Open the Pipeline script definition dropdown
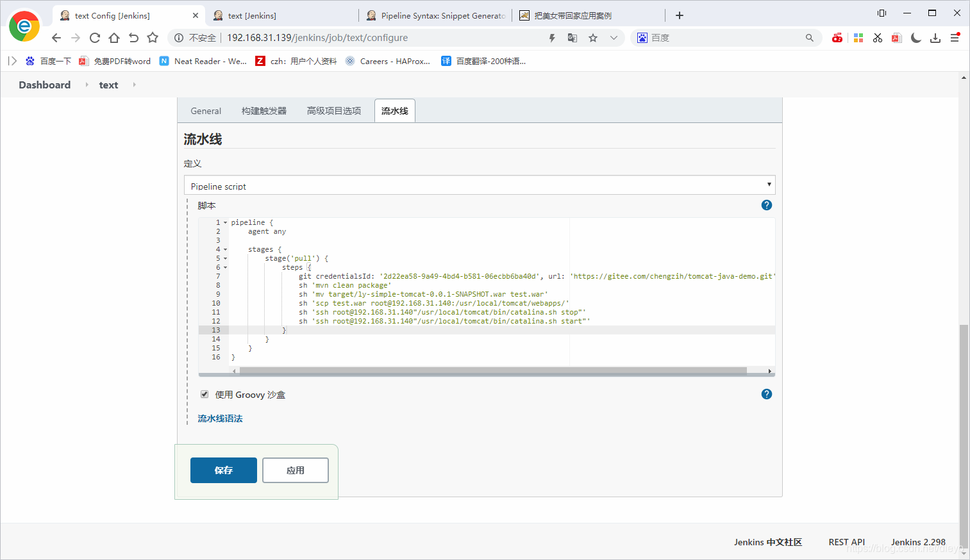 (x=480, y=185)
